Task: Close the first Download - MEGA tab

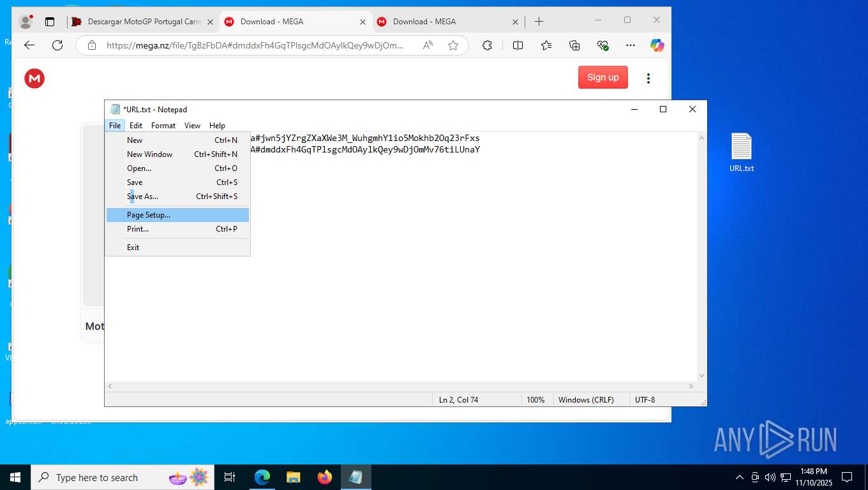Action: coord(363,22)
